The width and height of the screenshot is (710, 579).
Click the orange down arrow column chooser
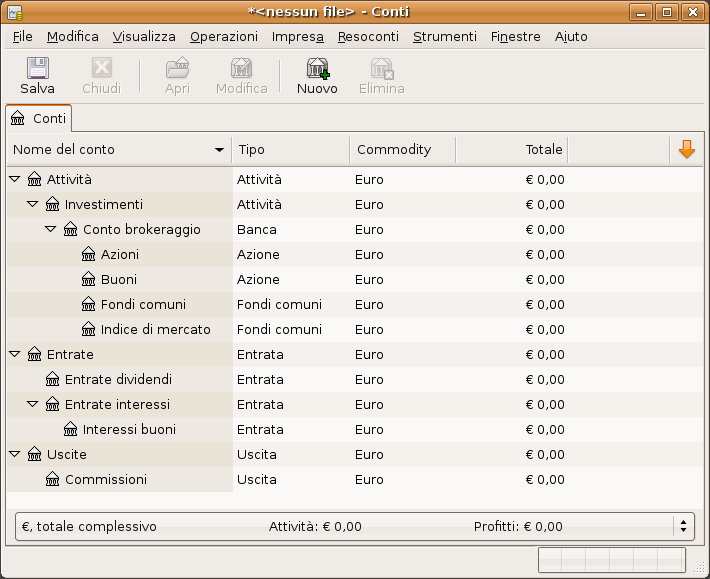tap(686, 150)
